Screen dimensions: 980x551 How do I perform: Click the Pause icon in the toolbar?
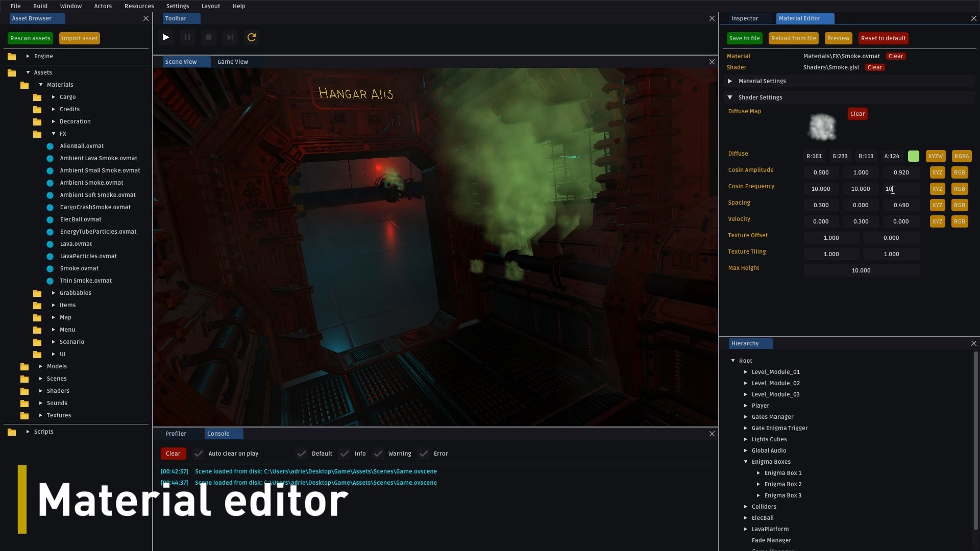click(187, 37)
